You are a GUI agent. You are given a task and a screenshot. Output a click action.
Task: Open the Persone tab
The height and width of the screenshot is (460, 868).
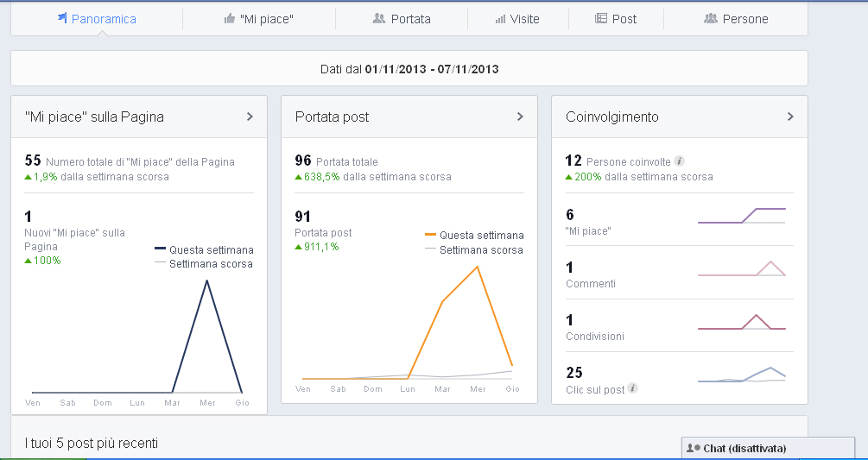[736, 19]
